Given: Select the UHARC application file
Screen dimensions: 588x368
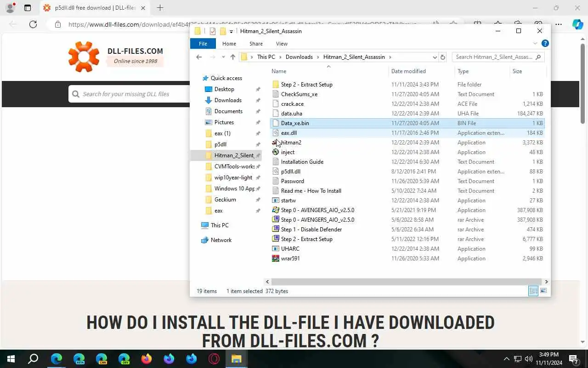Looking at the screenshot, I should pos(290,249).
